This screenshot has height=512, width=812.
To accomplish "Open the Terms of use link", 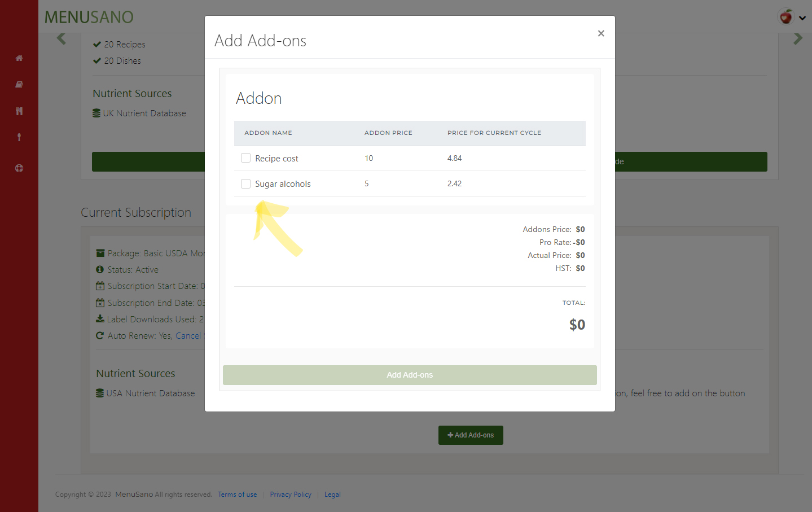I will [237, 495].
